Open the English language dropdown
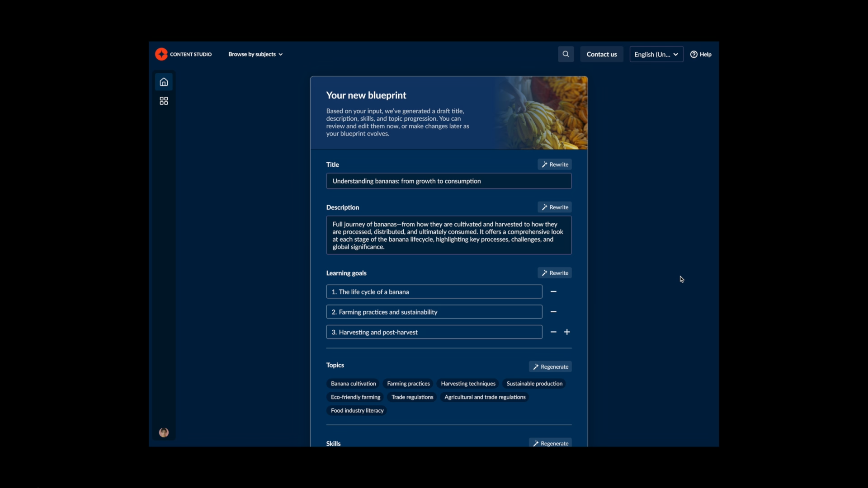Screen dimensions: 868x488 tap(656, 54)
